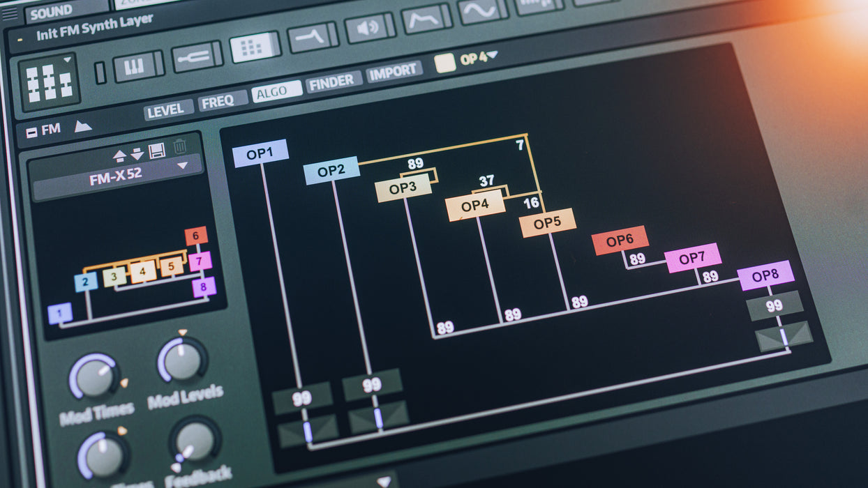Click the IMPORT button
Viewport: 868px width, 488px height.
tap(394, 73)
